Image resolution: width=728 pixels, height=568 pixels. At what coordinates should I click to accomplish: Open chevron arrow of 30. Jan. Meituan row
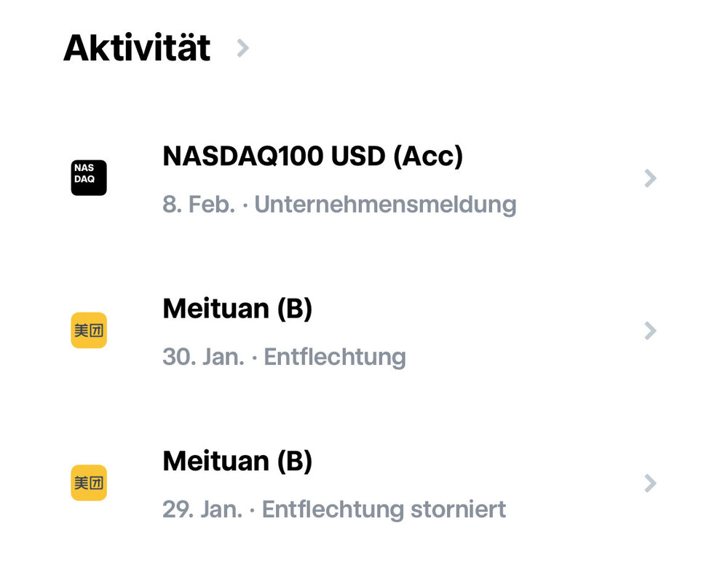coord(651,331)
